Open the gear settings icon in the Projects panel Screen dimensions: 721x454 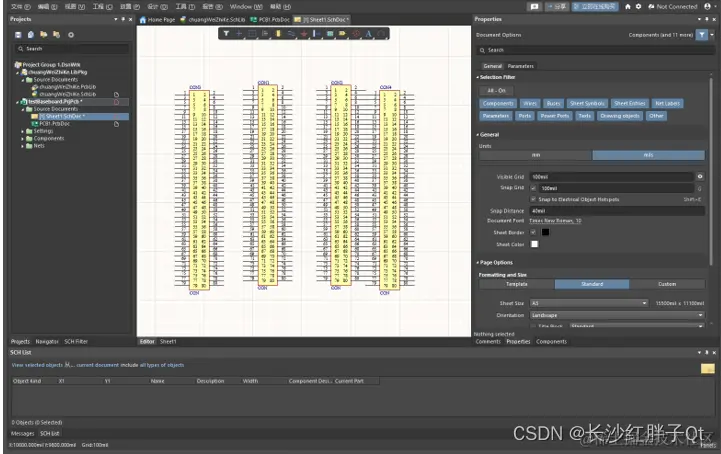(x=71, y=35)
